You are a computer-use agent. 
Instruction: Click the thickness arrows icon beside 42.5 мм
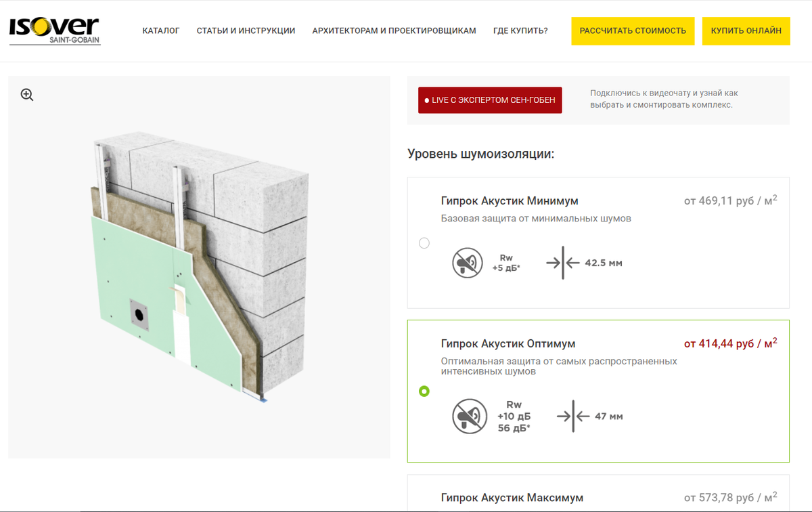563,263
